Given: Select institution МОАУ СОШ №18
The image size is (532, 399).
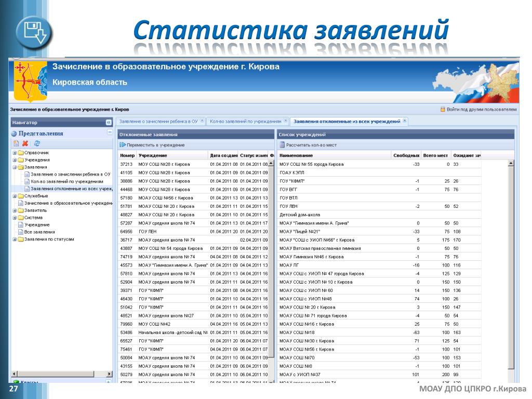Looking at the screenshot, I should pyautogui.click(x=379, y=332).
